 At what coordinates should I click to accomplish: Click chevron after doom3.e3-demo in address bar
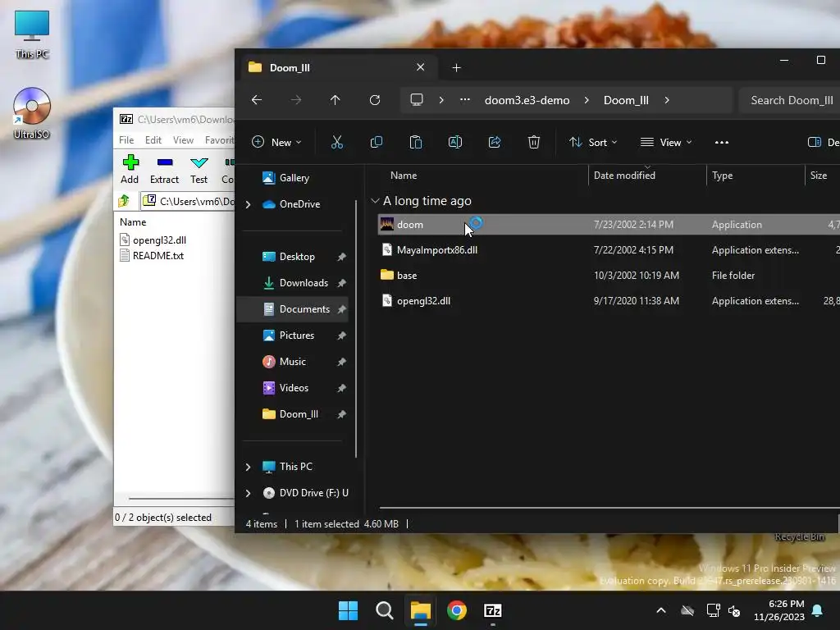[587, 100]
